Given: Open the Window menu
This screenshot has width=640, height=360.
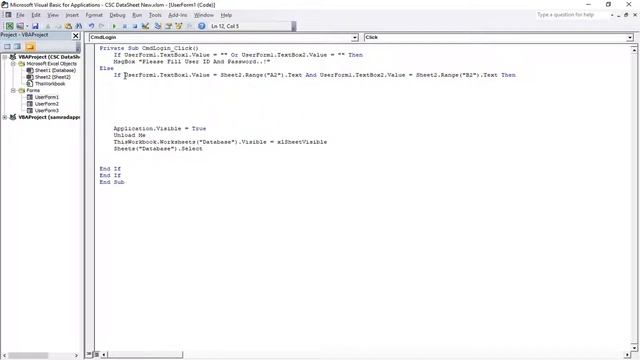Looking at the screenshot, I should 203,15.
